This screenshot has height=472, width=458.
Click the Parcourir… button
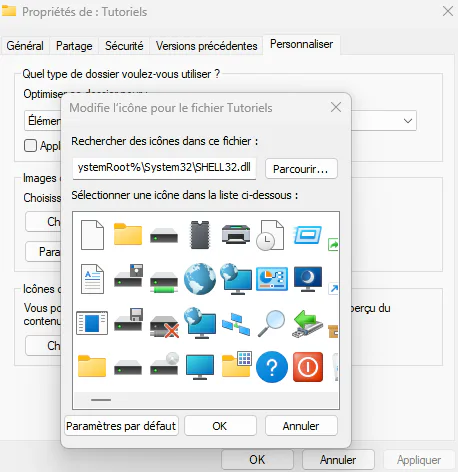pos(301,169)
